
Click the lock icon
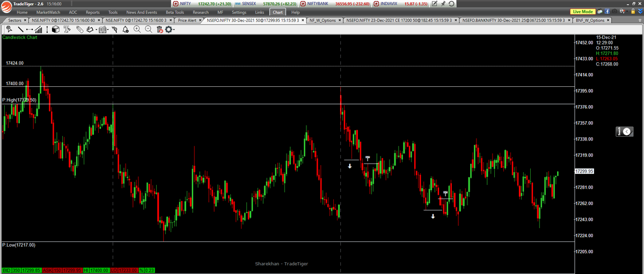pyautogui.click(x=633, y=11)
